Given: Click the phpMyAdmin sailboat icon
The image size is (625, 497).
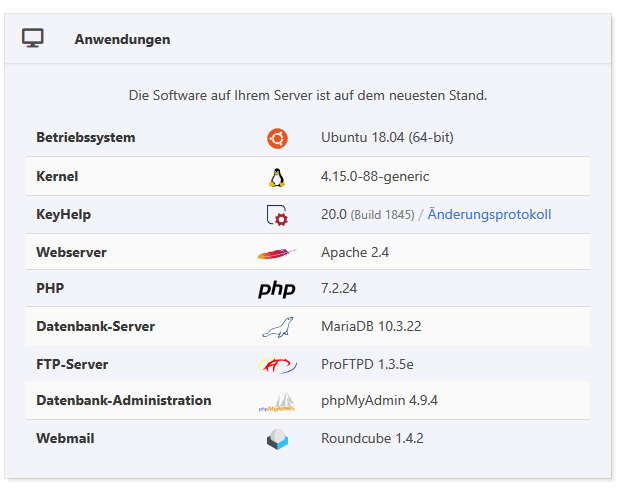Looking at the screenshot, I should [x=277, y=402].
